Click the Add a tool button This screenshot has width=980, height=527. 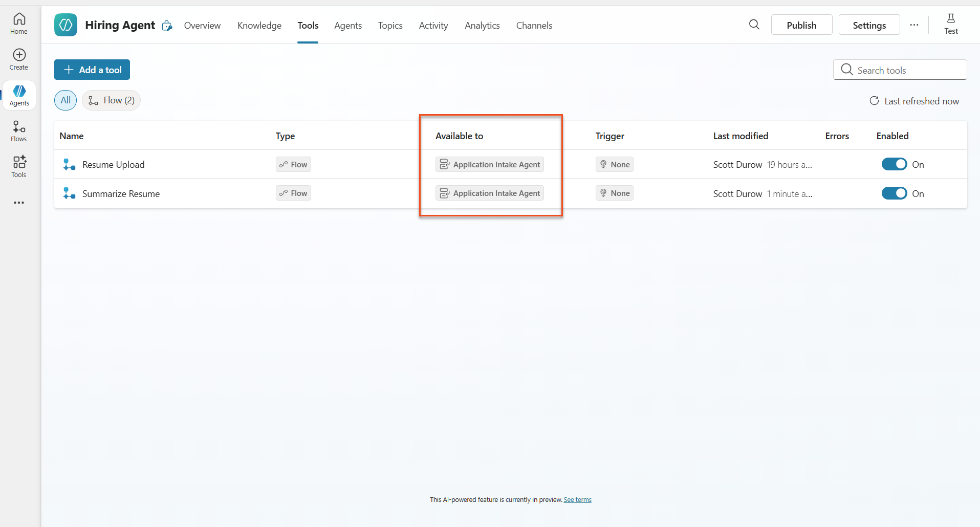click(x=92, y=70)
